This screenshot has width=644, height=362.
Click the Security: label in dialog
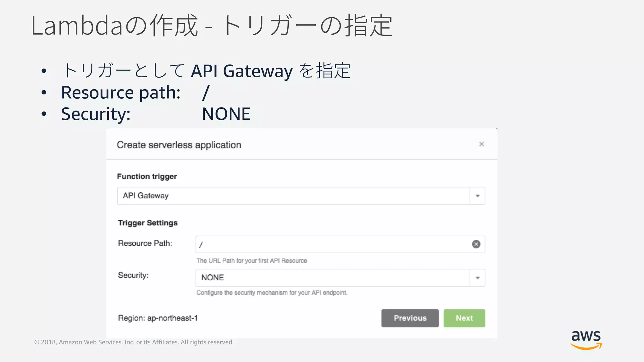pyautogui.click(x=133, y=275)
